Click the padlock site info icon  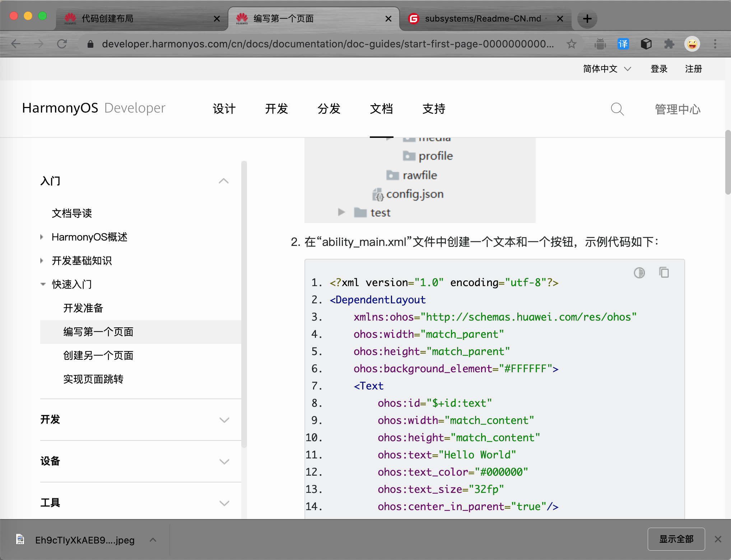click(90, 44)
